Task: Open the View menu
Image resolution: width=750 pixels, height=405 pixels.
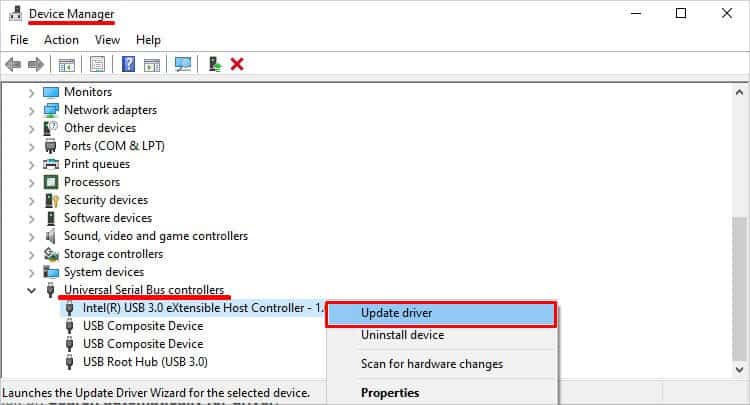Action: point(107,40)
